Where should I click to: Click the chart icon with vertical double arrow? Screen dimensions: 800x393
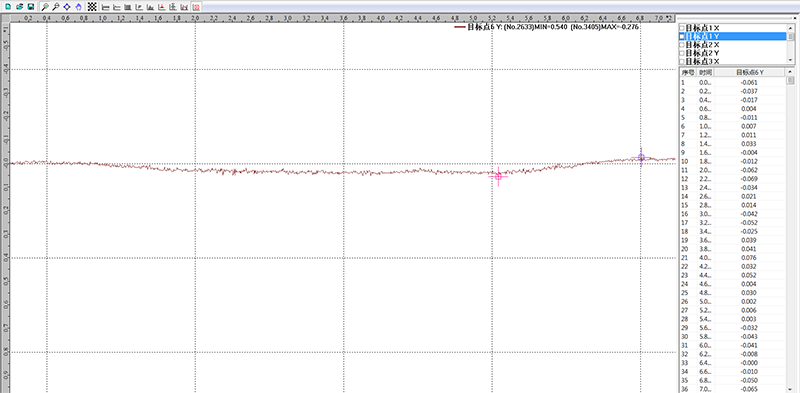coord(173,7)
